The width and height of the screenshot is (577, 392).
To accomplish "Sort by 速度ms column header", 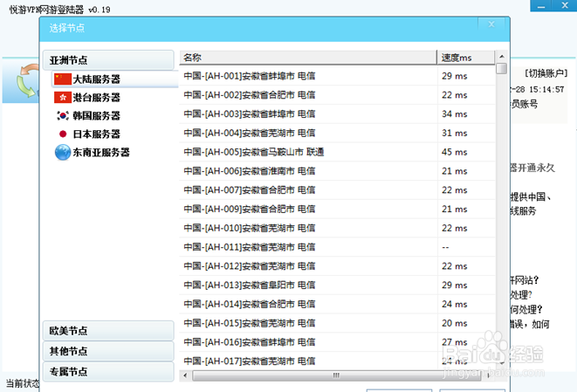I will tap(466, 58).
